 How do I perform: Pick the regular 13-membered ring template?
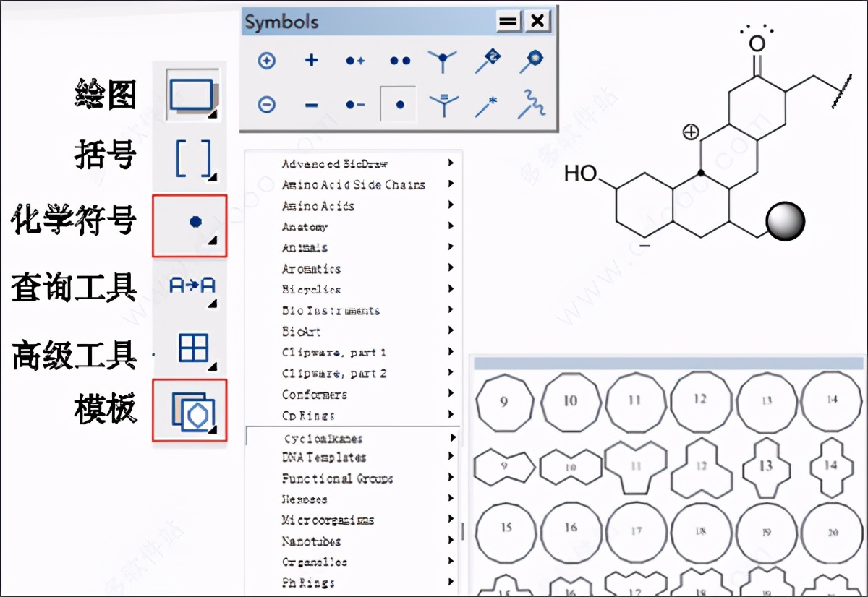tap(767, 402)
